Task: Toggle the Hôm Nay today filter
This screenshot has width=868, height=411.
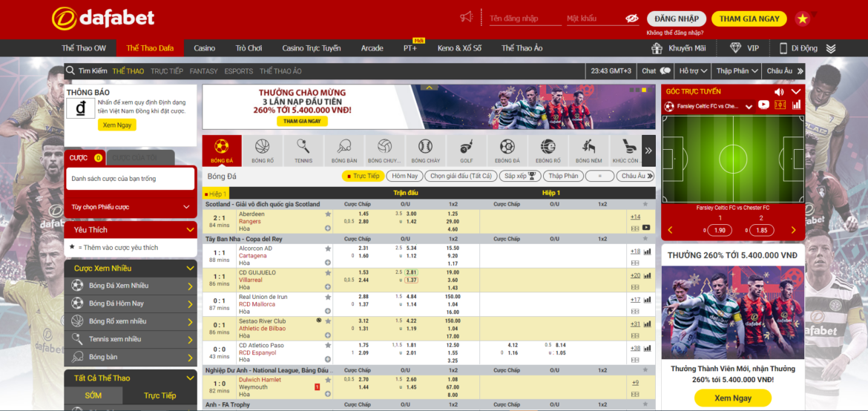Action: pyautogui.click(x=404, y=176)
